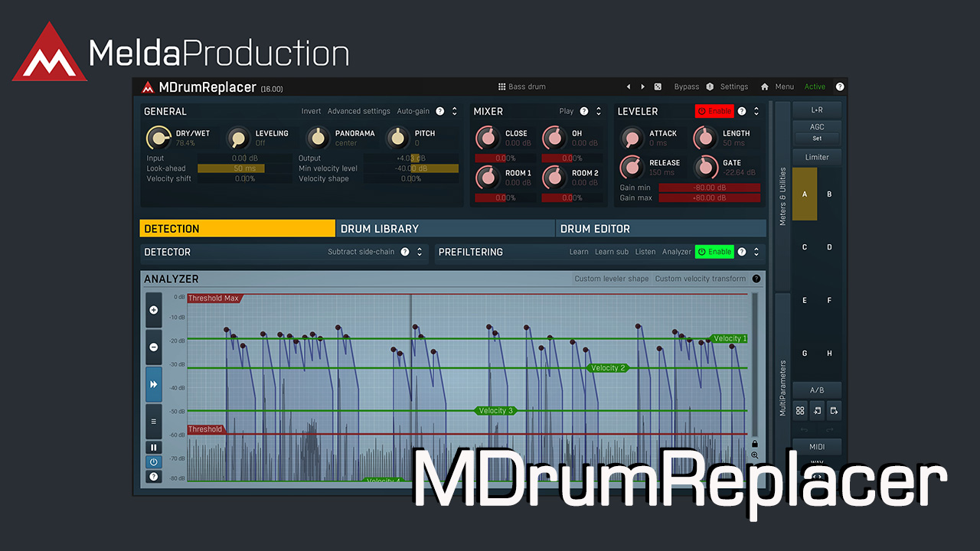The height and width of the screenshot is (551, 980).
Task: Disable the Prefiltering Enable toggle
Action: [714, 252]
